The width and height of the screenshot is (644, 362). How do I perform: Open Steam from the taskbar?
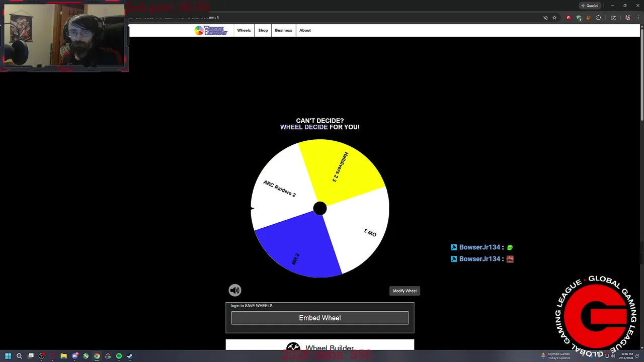130,356
